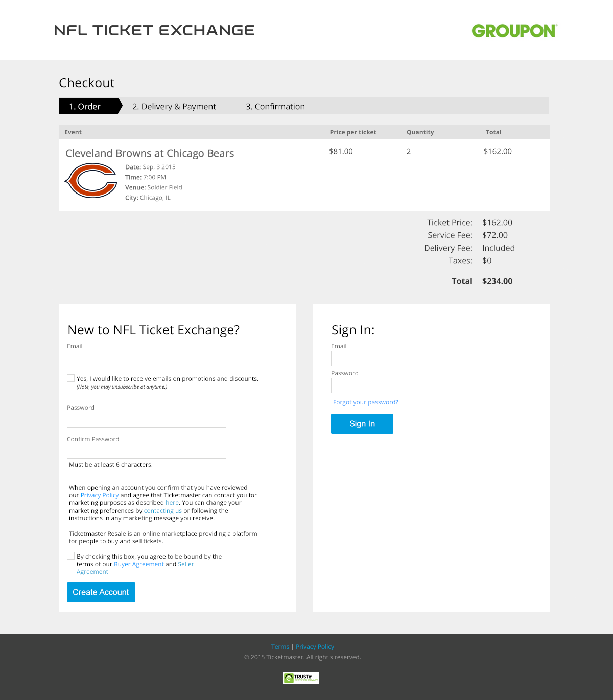
Task: Focus the new account Password field
Action: [147, 420]
